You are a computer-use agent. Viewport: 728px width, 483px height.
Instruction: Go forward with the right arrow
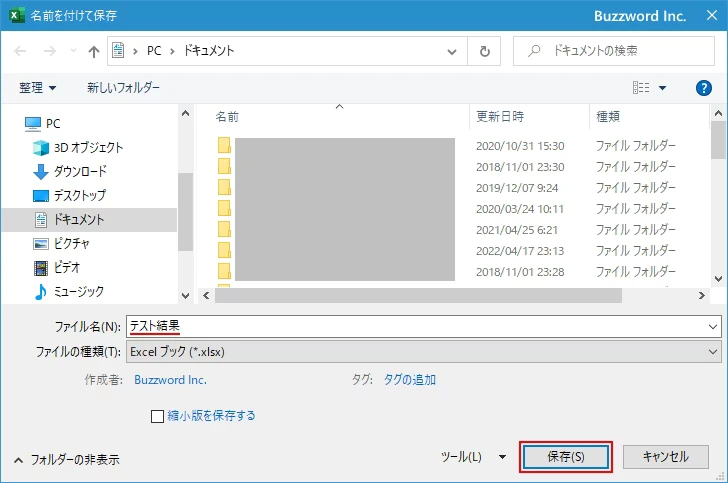click(50, 51)
